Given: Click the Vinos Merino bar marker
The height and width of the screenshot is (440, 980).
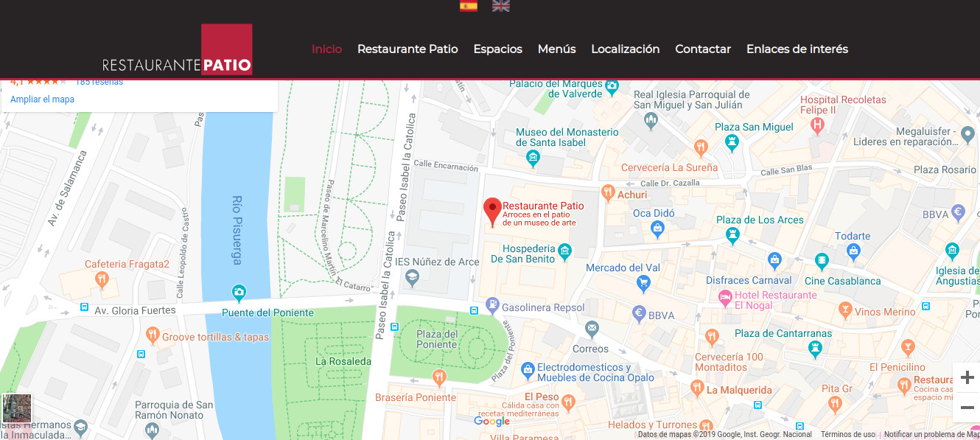Looking at the screenshot, I should [844, 310].
